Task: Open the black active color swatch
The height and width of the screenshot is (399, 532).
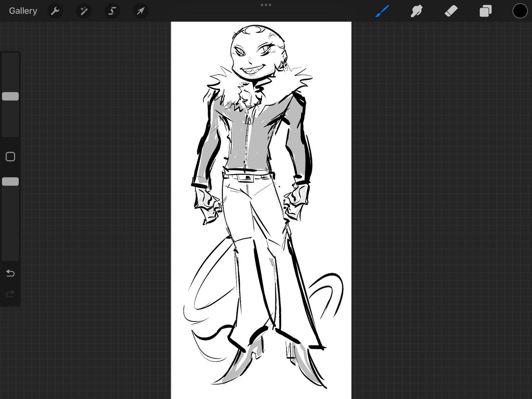Action: tap(520, 11)
